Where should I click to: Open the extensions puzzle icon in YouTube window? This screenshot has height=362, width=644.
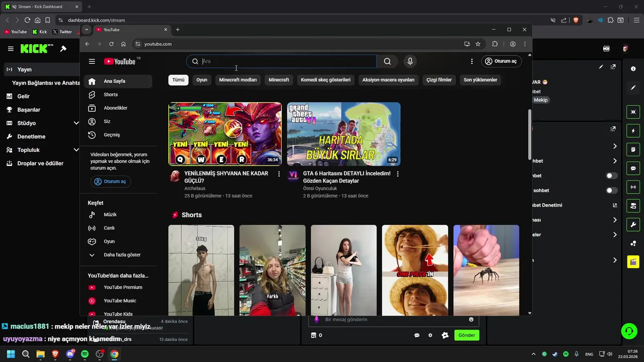click(495, 44)
